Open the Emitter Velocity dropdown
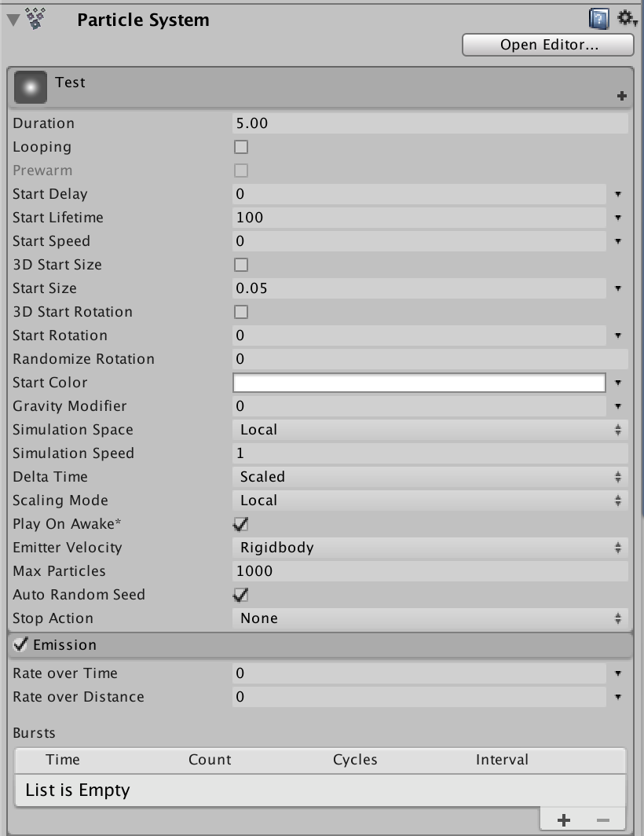This screenshot has width=644, height=836. [x=430, y=548]
